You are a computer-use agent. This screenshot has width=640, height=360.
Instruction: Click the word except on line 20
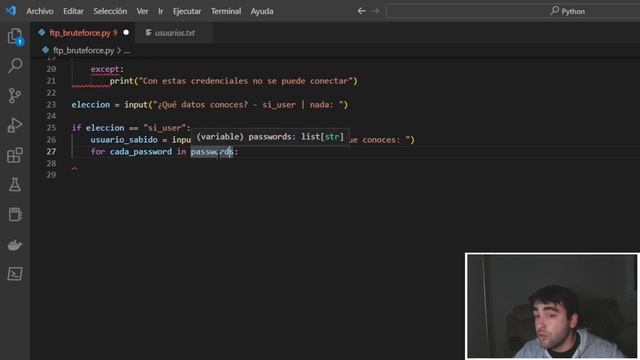(x=105, y=69)
